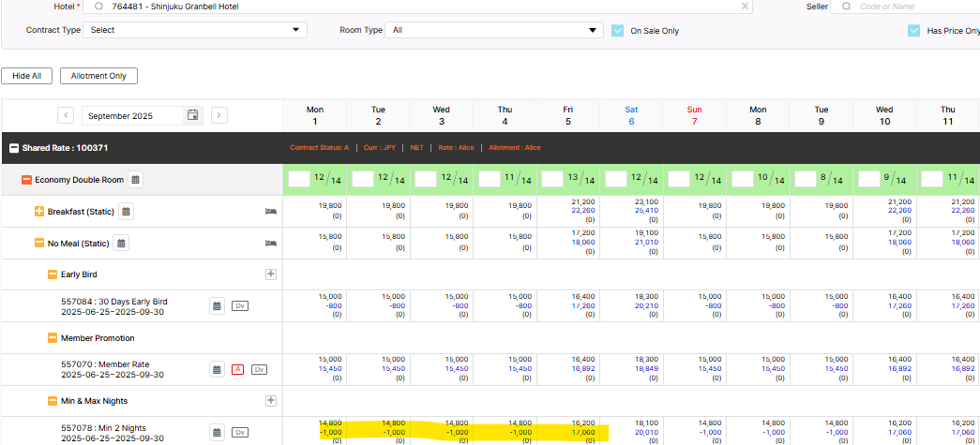Click the Allotment Only button
This screenshot has width=980, height=445.
click(x=98, y=76)
